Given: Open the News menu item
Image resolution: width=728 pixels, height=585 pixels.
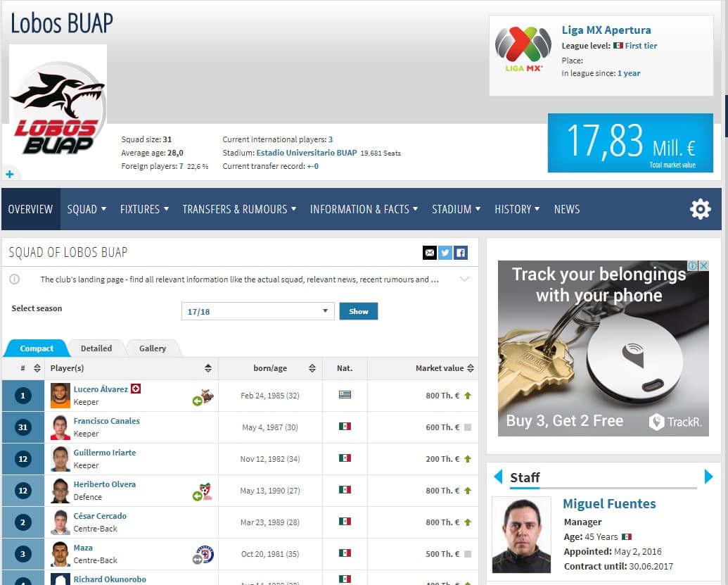Looking at the screenshot, I should (566, 209).
